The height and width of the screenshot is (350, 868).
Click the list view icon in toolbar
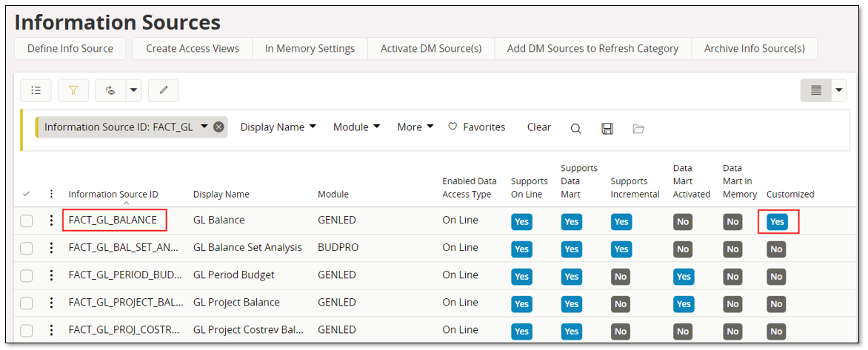coord(36,90)
